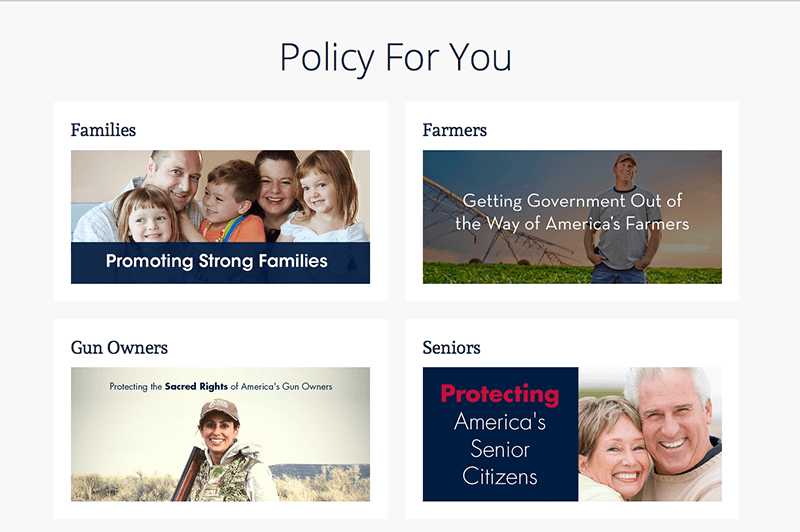Viewport: 800px width, 532px height.
Task: Click the boy in the orange shirt
Action: tap(231, 201)
